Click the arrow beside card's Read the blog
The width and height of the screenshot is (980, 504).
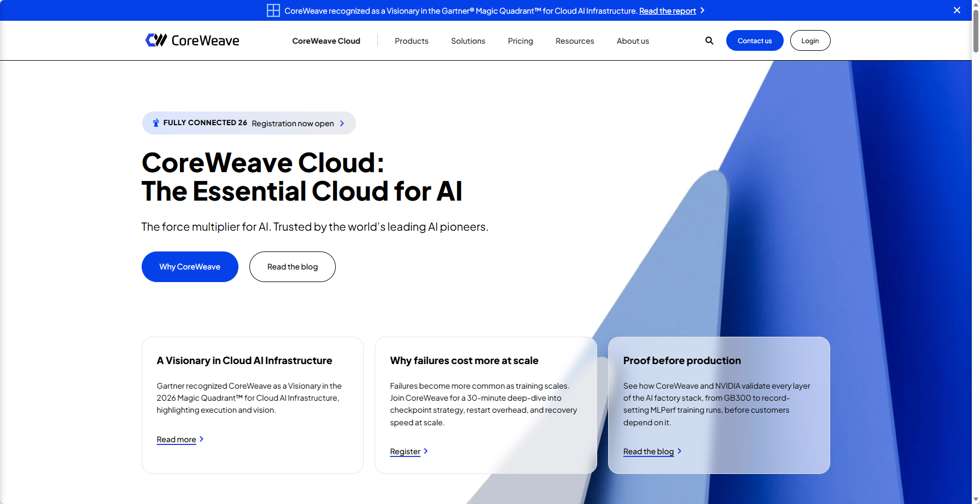pyautogui.click(x=679, y=451)
